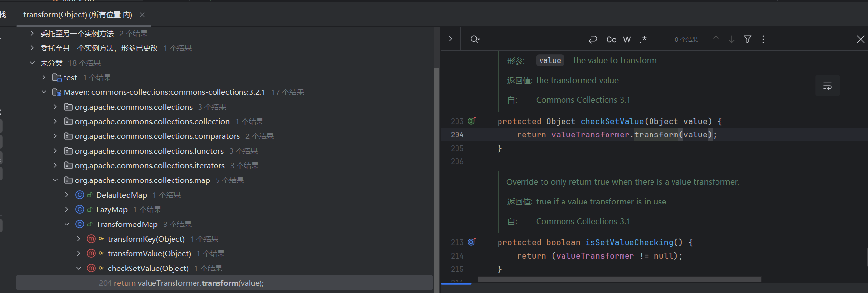868x293 pixels.
Task: Insert new line in search field
Action: (593, 39)
